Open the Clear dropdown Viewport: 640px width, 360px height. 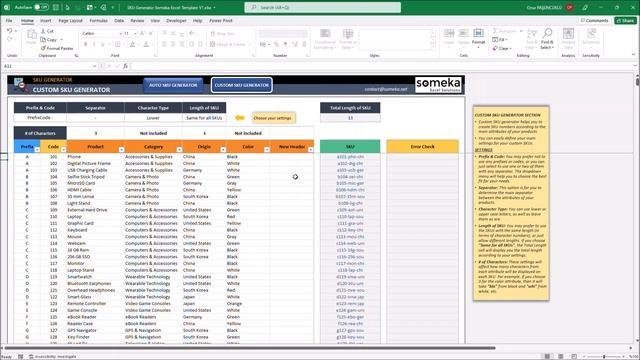[x=502, y=48]
